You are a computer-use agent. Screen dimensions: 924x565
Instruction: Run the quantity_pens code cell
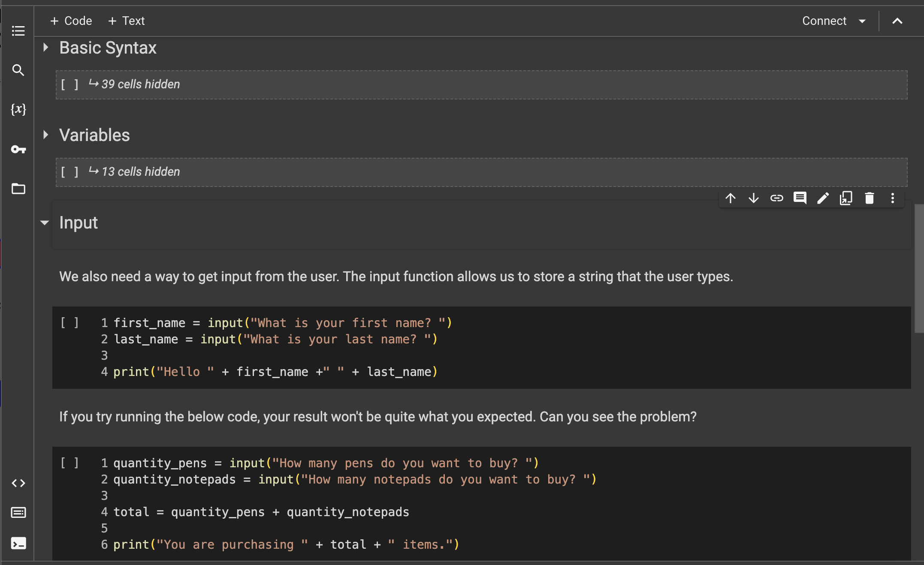(69, 463)
